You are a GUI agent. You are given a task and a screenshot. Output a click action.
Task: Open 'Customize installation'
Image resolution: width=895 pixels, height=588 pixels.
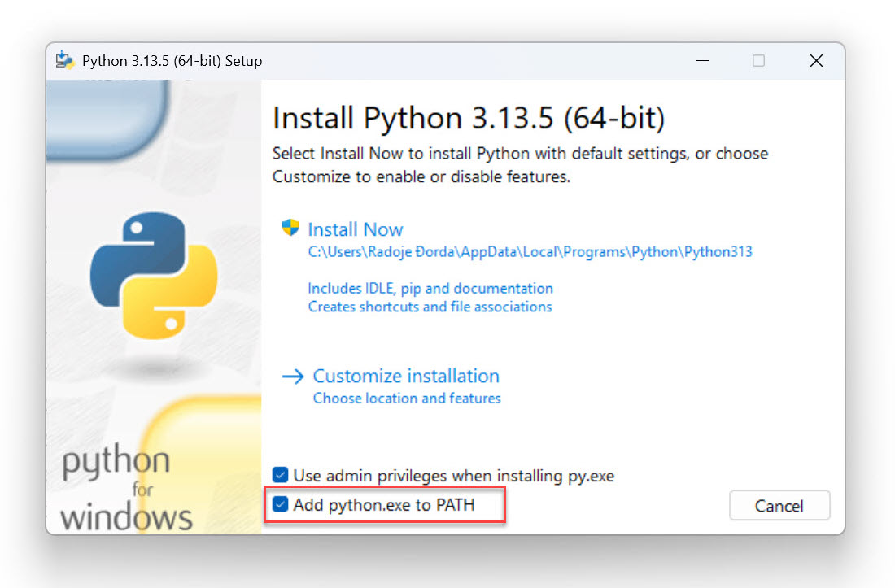tap(406, 376)
